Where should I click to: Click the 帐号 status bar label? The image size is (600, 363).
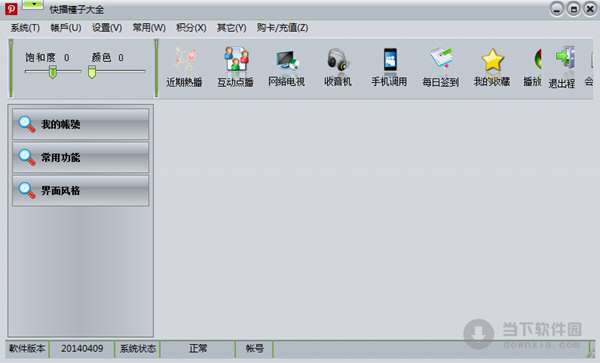point(254,348)
